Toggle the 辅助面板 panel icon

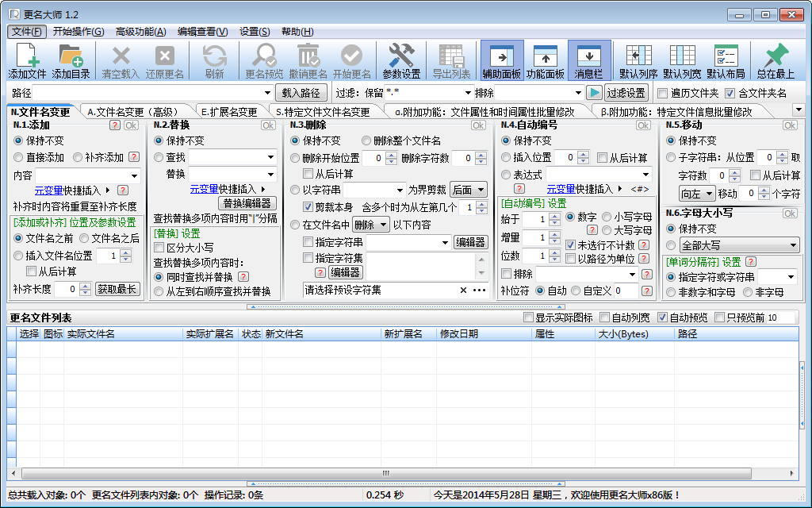(501, 60)
